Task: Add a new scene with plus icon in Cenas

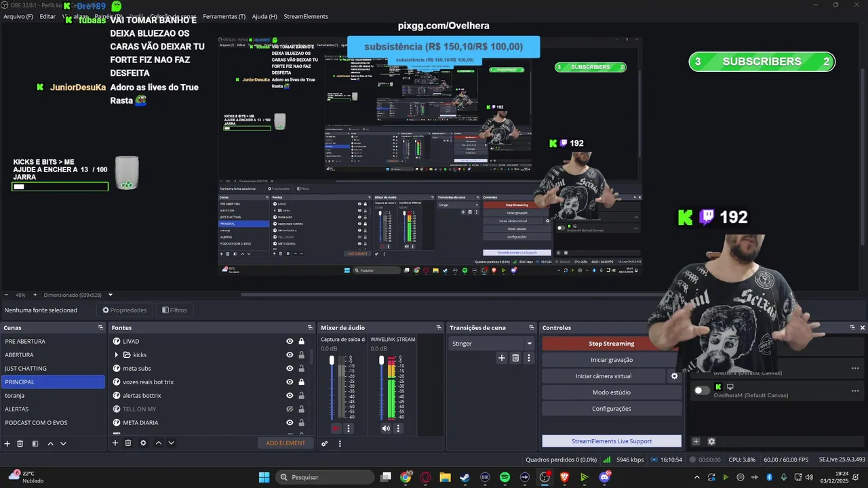Action: (x=7, y=443)
